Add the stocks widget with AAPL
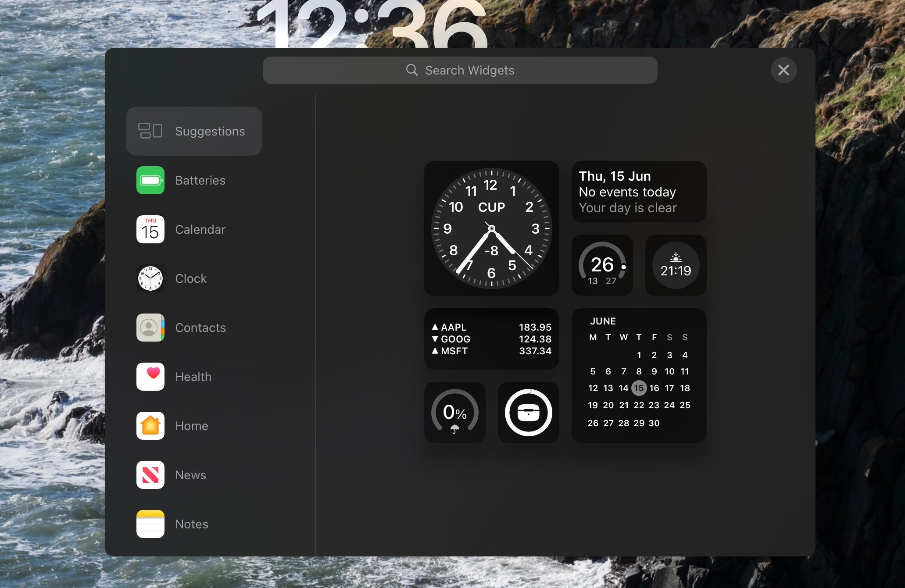905x588 pixels. point(492,339)
